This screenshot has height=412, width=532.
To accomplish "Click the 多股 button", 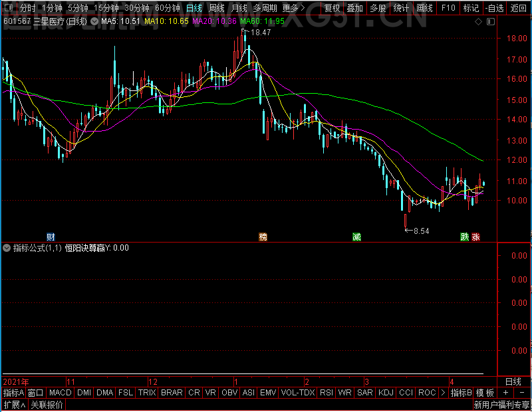I will [378, 8].
